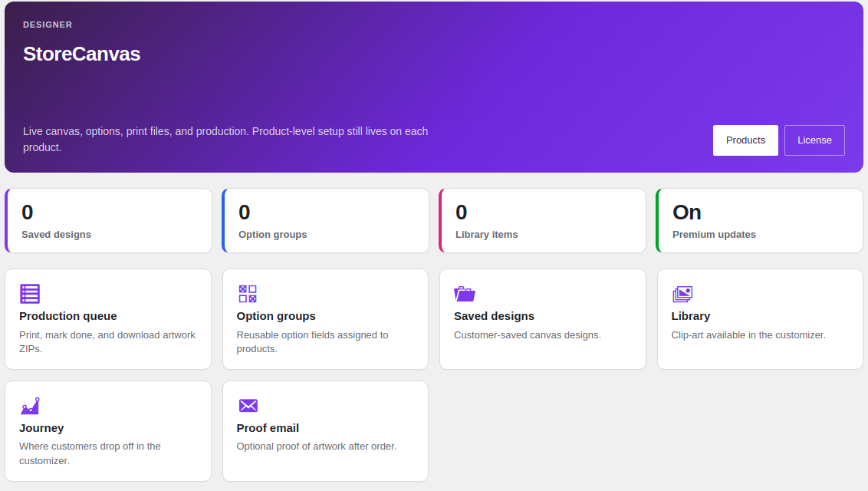
Task: Select the 0 Option groups stat card
Action: tap(325, 221)
